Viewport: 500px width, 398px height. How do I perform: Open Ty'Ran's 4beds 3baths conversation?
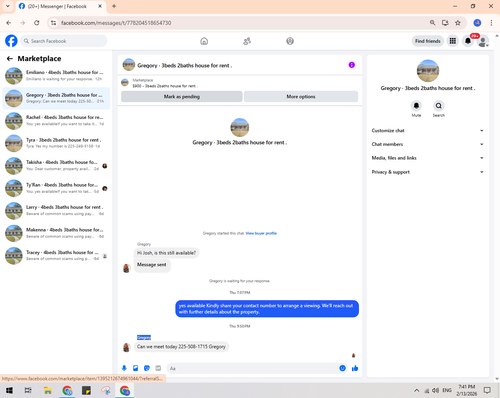click(56, 188)
